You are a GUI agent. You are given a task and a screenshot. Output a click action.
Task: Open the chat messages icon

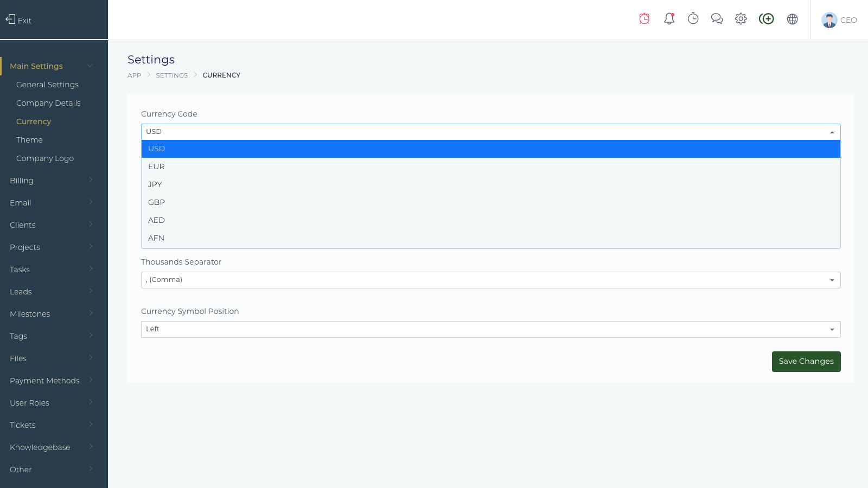pyautogui.click(x=717, y=19)
